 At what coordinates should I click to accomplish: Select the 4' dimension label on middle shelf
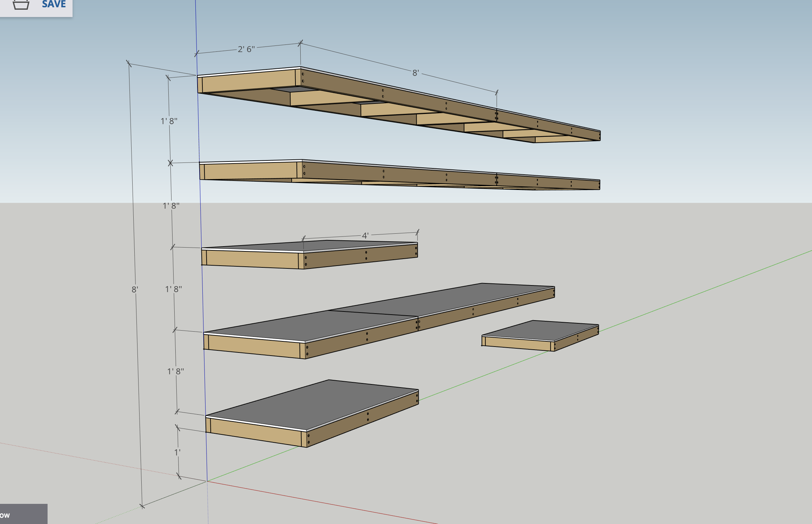365,236
